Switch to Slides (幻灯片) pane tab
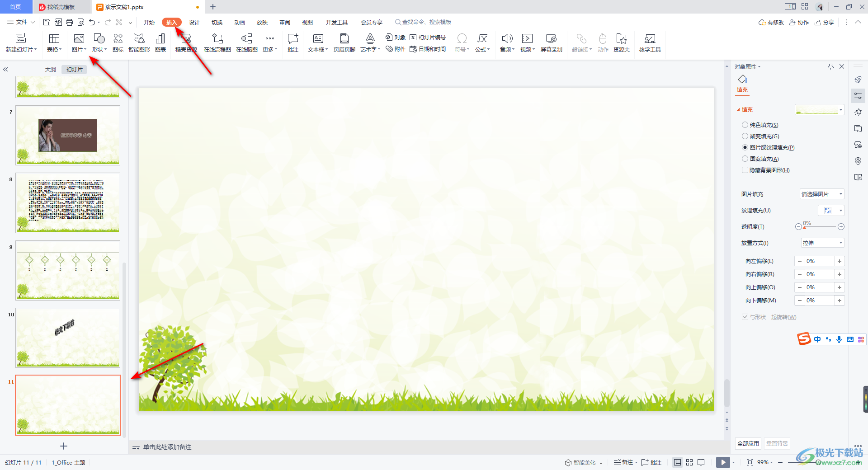This screenshot has height=470, width=868. pos(75,69)
